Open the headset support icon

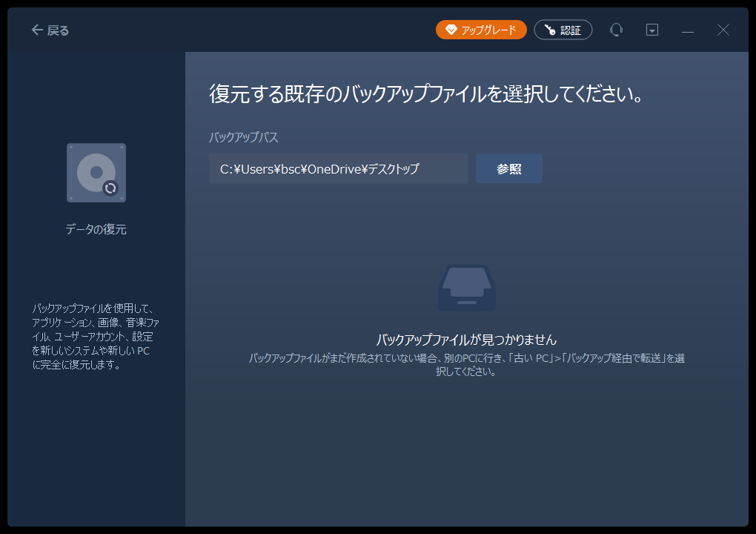[616, 30]
